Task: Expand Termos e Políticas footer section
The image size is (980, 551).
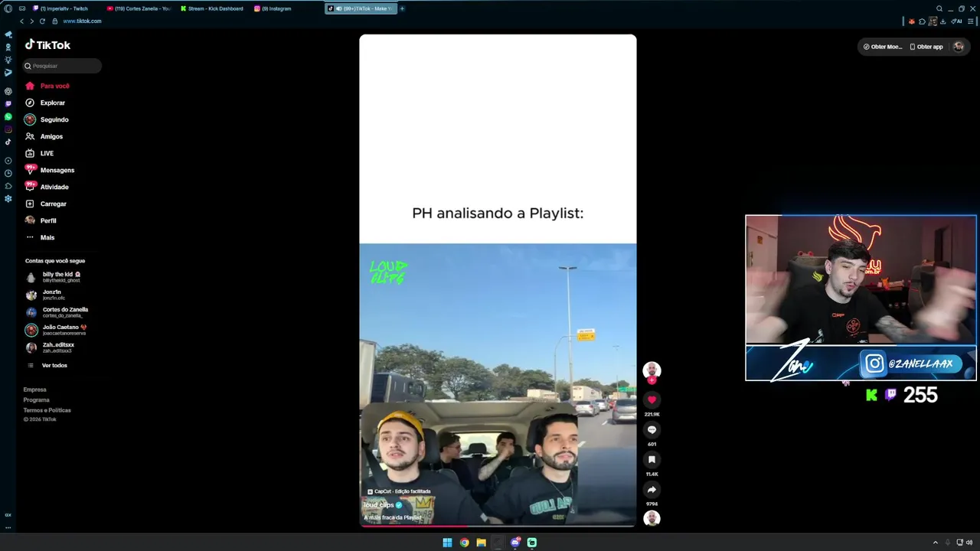Action: [x=47, y=410]
